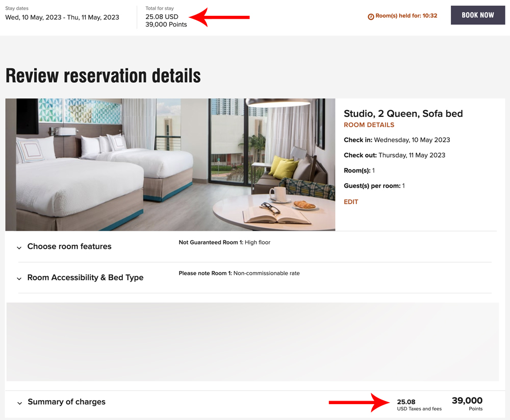Click the hotel room photo
This screenshot has width=510, height=420.
tap(170, 165)
